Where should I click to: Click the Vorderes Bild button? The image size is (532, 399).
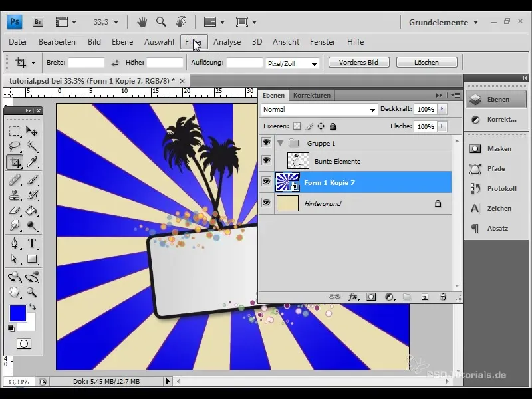[x=358, y=63]
